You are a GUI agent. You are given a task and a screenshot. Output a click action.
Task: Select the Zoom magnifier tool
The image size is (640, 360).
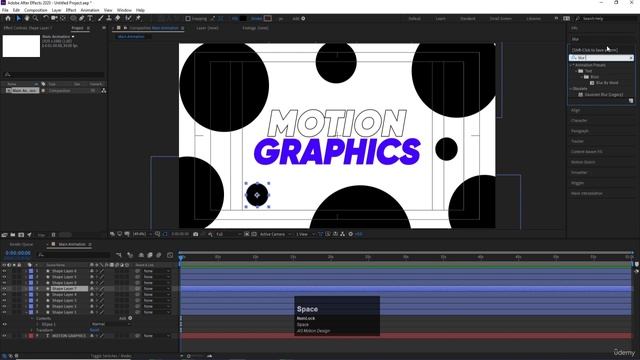(x=36, y=18)
